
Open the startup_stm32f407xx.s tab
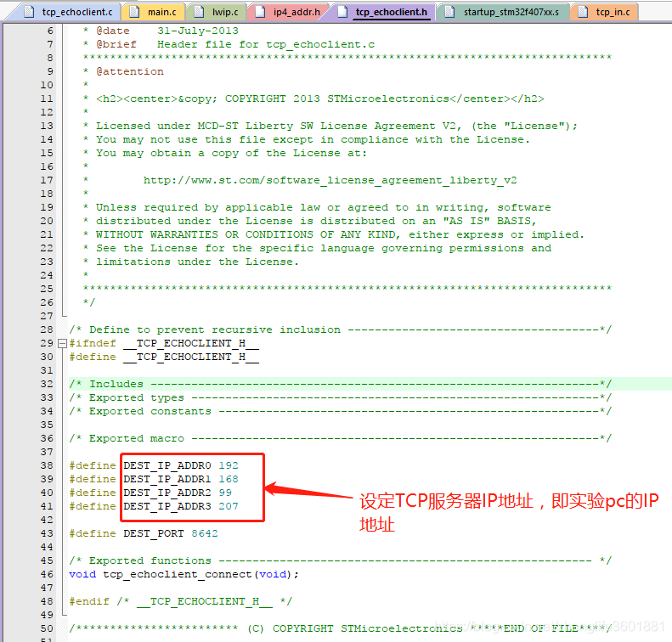503,12
